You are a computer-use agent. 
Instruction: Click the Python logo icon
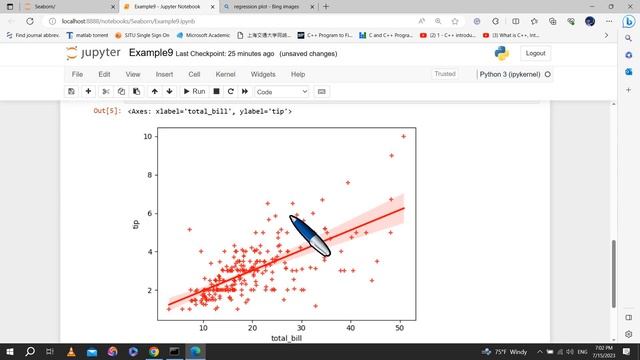[502, 53]
